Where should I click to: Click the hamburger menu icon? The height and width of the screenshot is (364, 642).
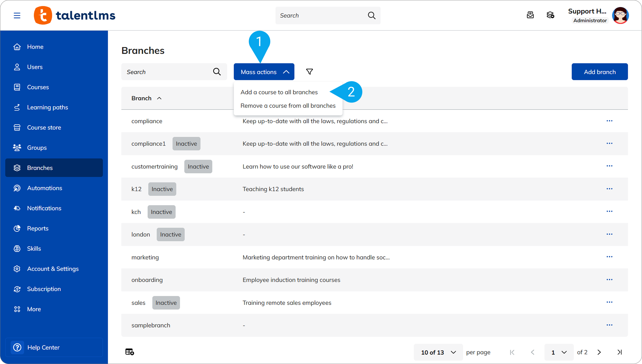click(x=17, y=15)
